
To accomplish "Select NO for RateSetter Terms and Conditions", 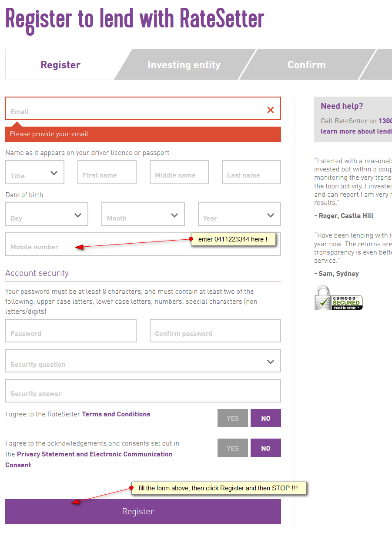I will (x=266, y=418).
